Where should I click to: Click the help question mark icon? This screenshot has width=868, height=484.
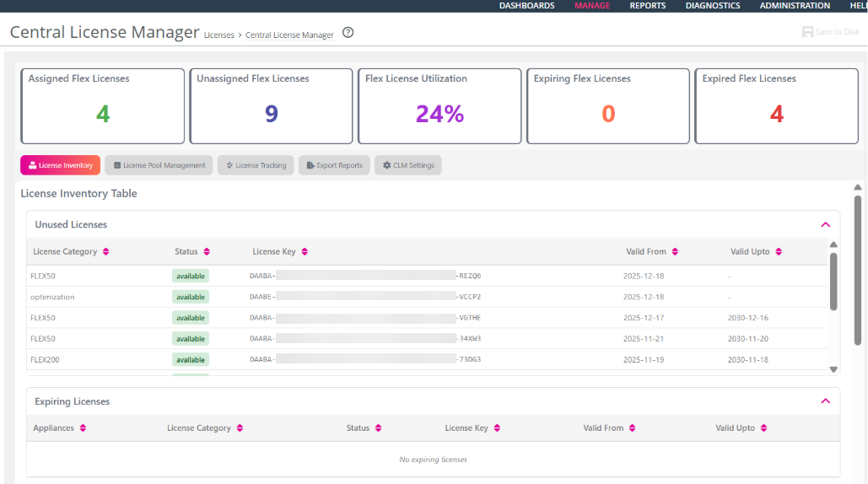tap(348, 33)
